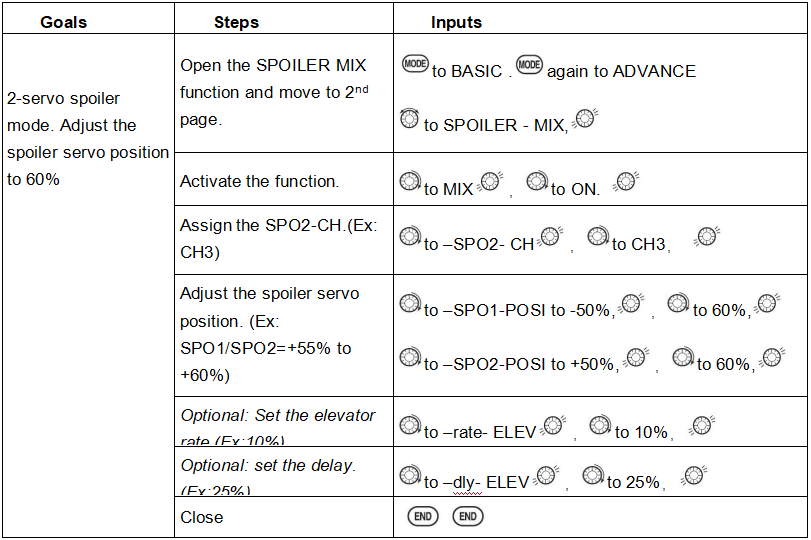Click the dial icon before "to –SPO2- CH"
Image resolution: width=811 pixels, height=540 pixels.
[409, 238]
